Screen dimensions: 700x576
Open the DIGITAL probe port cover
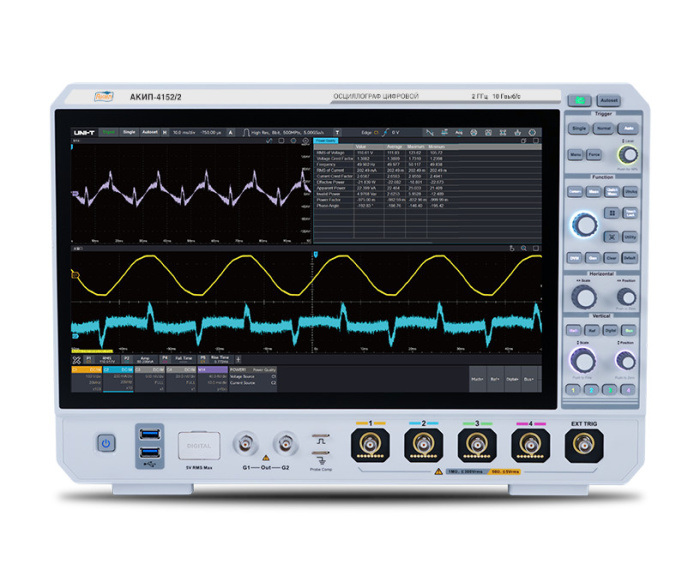(199, 446)
